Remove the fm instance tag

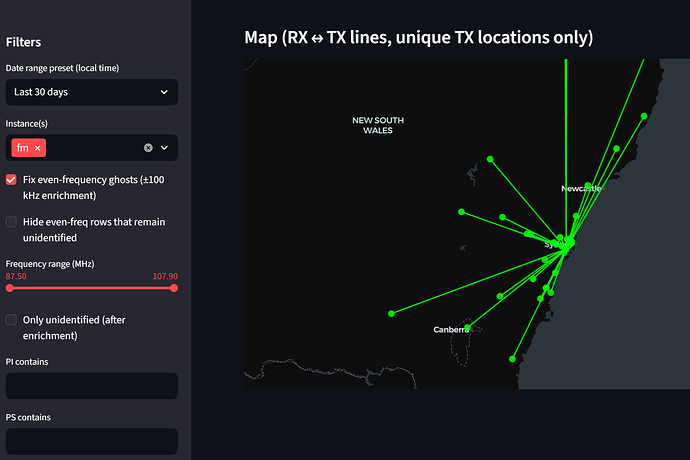37,148
